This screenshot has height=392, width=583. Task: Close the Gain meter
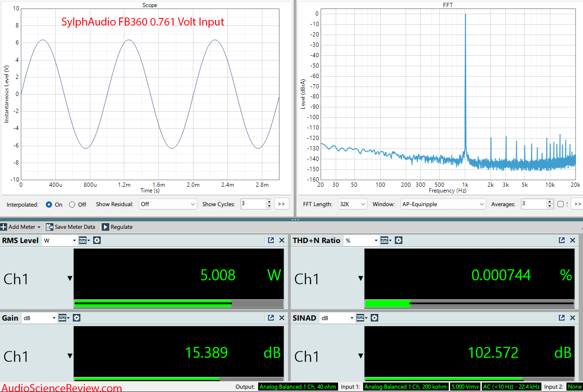coord(282,318)
